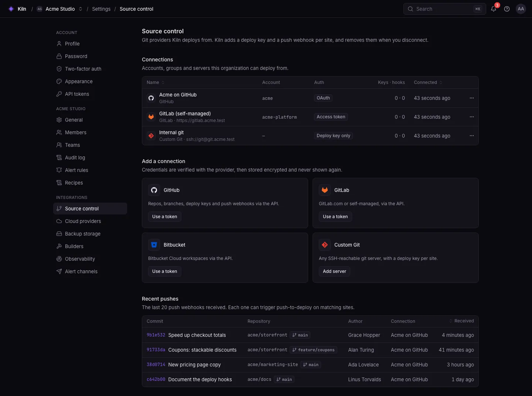Open commit c642b00 link
Image resolution: width=532 pixels, height=396 pixels.
tap(156, 379)
